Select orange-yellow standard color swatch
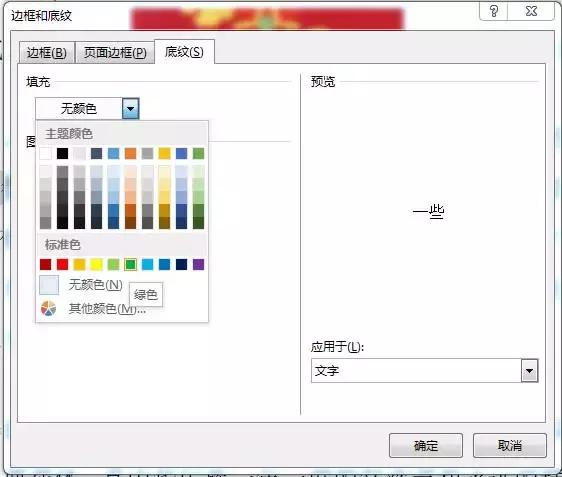This screenshot has height=477, width=562. pos(80,264)
